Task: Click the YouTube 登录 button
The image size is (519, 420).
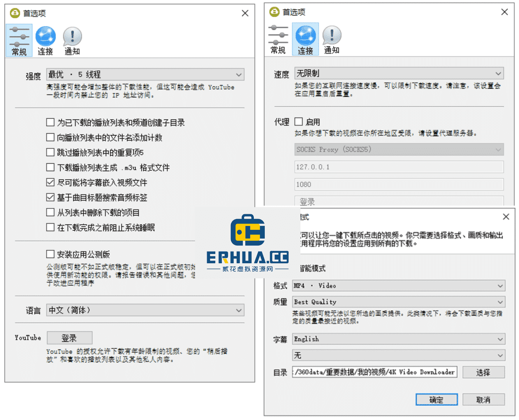Action: coord(70,338)
